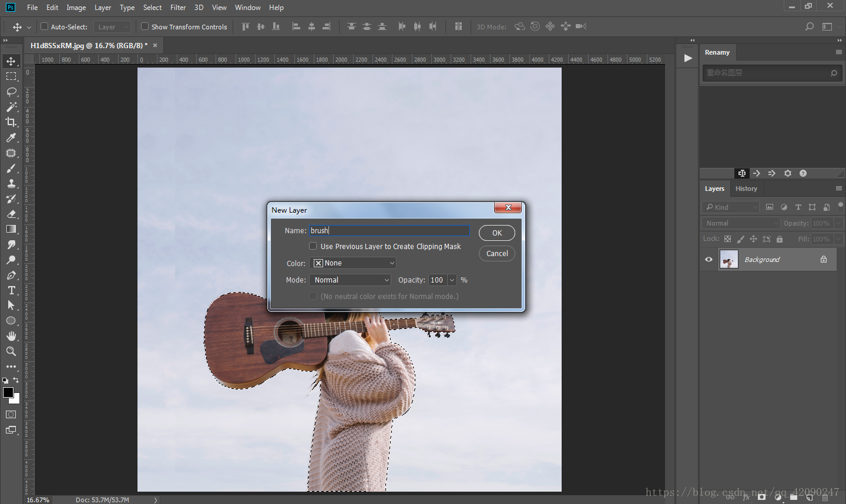
Task: Open the Kind filter dropdown
Action: click(x=730, y=207)
